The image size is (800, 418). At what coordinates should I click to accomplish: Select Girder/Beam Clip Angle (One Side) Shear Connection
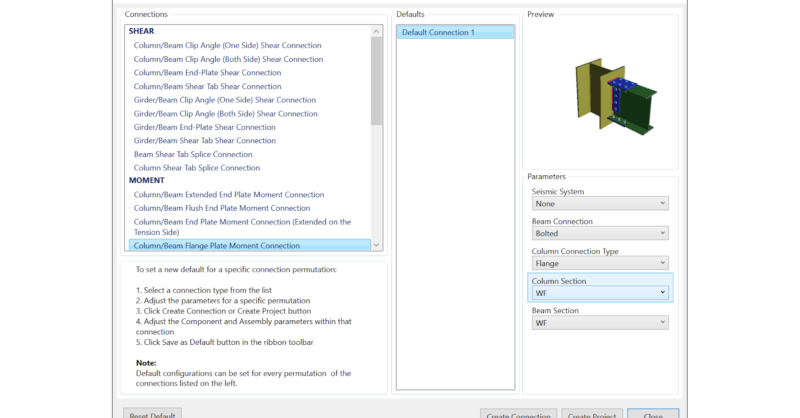click(x=225, y=100)
